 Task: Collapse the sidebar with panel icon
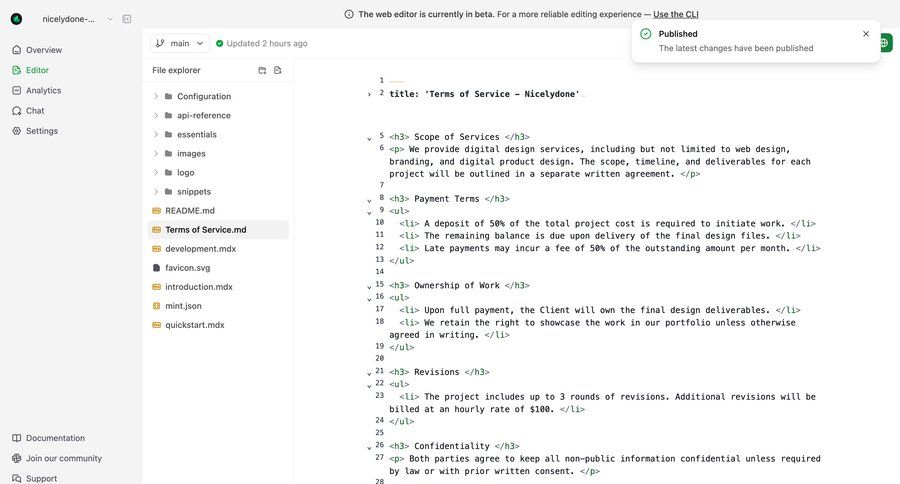coord(127,19)
